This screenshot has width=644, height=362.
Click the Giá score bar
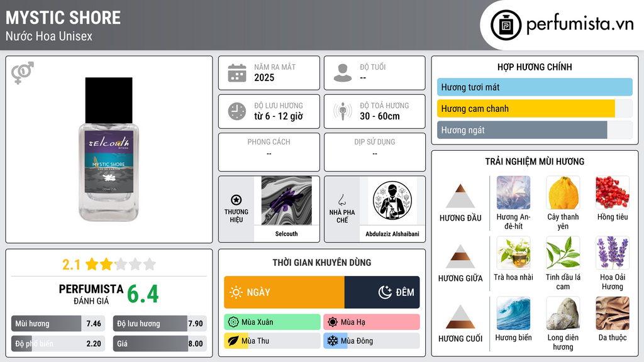[x=160, y=344]
